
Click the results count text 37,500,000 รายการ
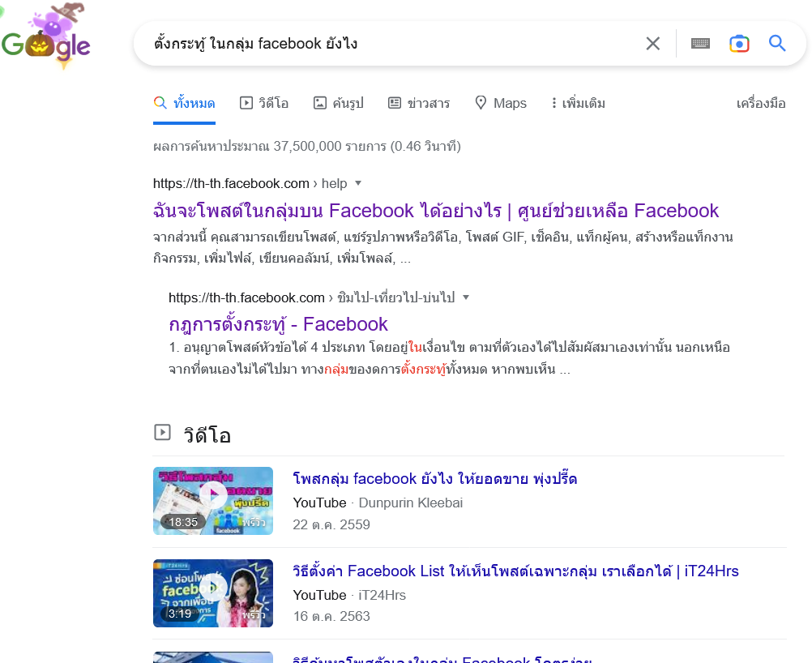pyautogui.click(x=330, y=146)
